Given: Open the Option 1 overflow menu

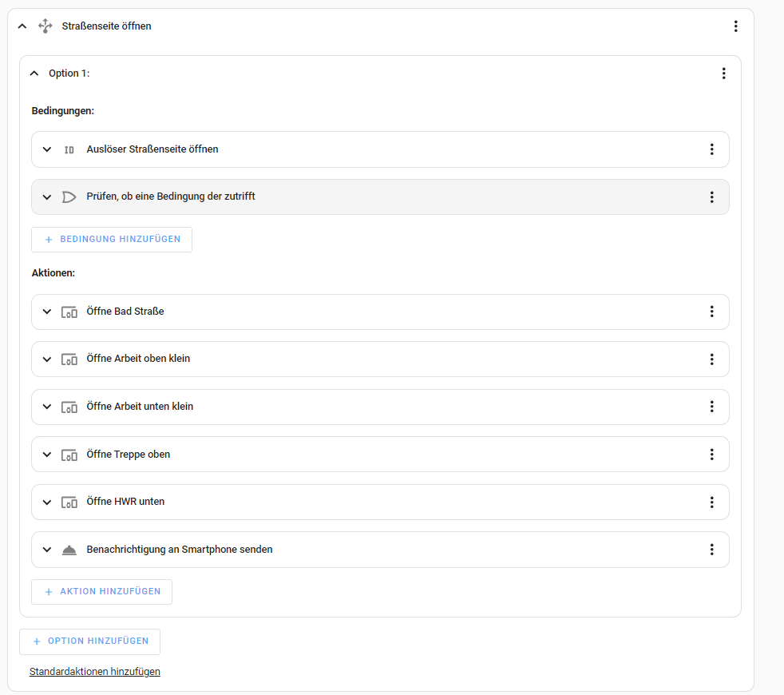Looking at the screenshot, I should [723, 73].
